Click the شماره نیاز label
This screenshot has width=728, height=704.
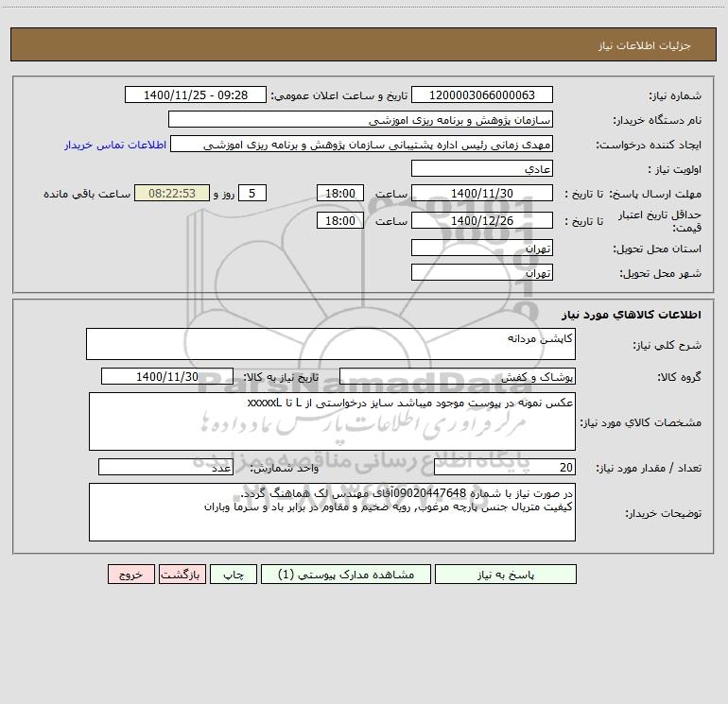point(675,95)
